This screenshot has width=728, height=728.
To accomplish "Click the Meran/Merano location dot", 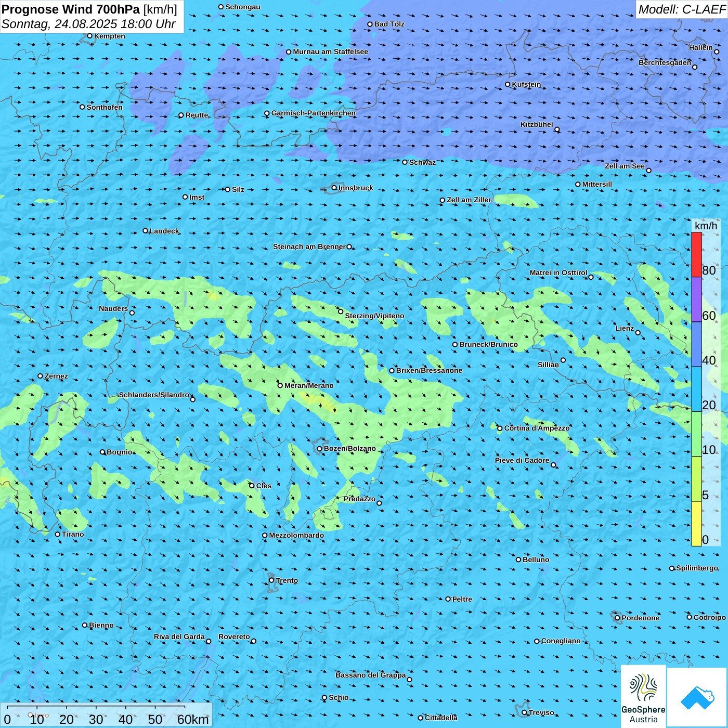I will coord(280,385).
